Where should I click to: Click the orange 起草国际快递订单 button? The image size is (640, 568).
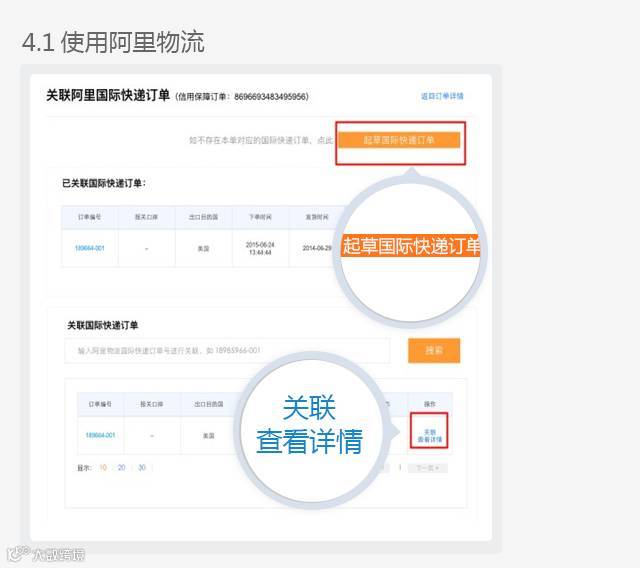(399, 140)
